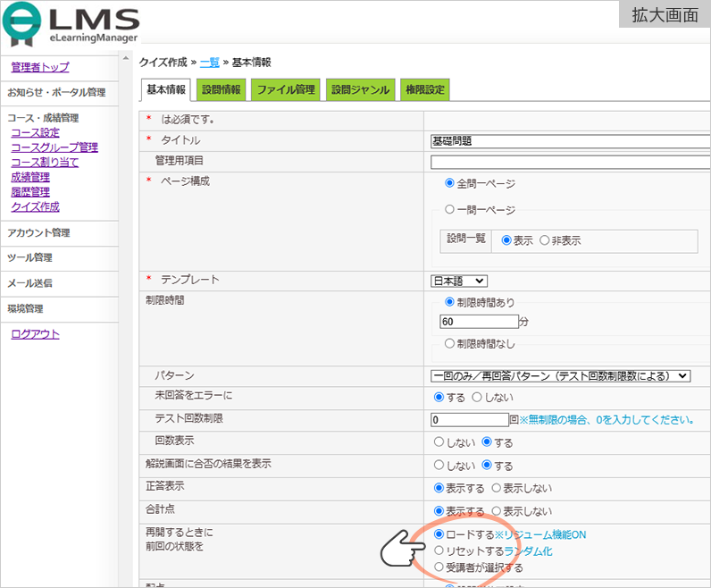Open the 成績管理 sidebar link
The width and height of the screenshot is (711, 588).
click(30, 177)
